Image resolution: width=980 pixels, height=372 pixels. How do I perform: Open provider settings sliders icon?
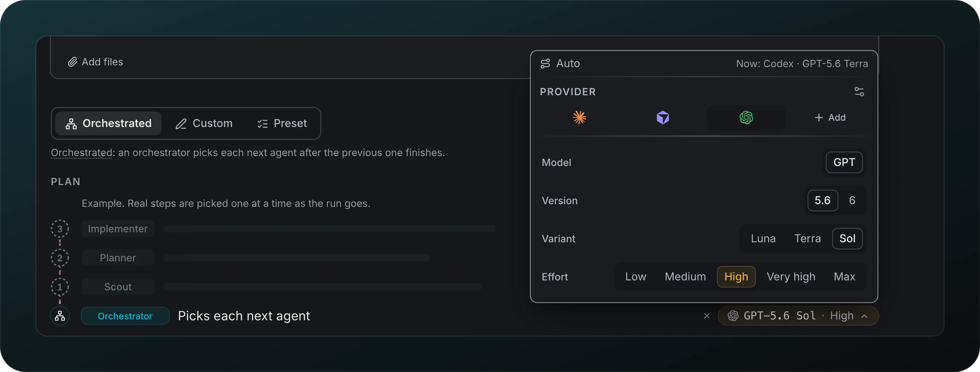859,92
